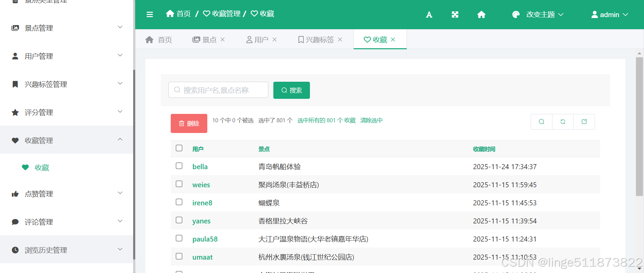Viewport: 644px width, 273px height.
Task: Click the scrollbar down arrow
Action: point(639,268)
